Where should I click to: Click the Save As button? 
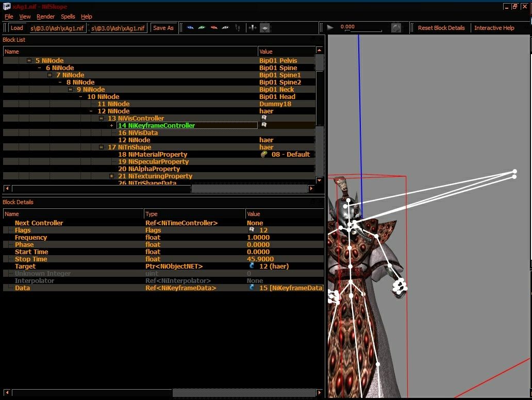(163, 28)
